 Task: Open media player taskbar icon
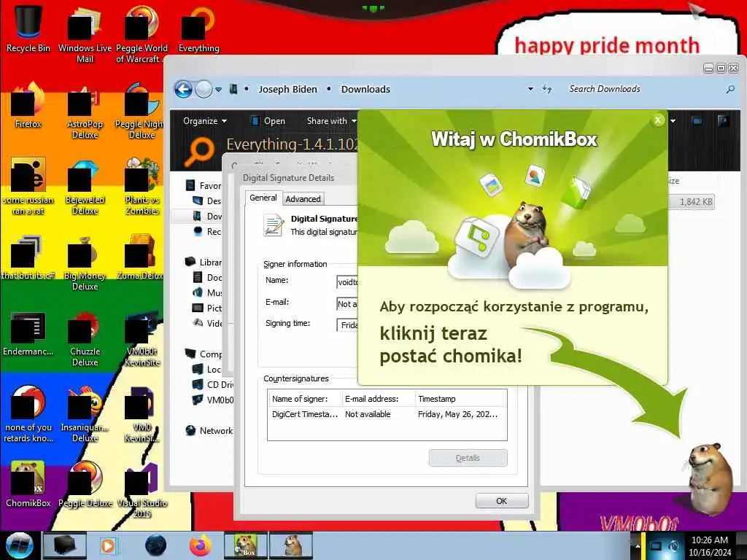point(108,545)
